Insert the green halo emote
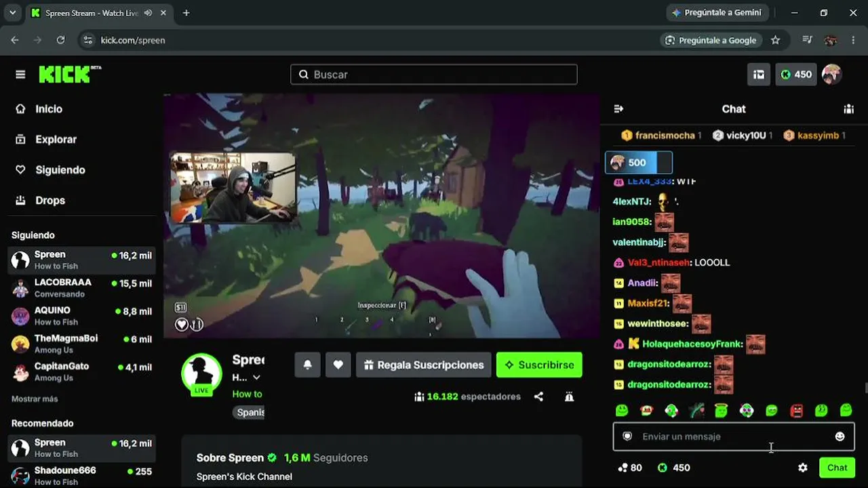 pos(722,410)
